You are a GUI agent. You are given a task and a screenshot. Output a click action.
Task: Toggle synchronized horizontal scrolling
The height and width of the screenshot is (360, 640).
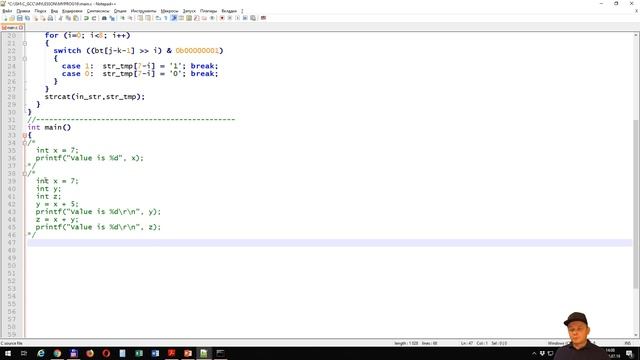pos(148,18)
